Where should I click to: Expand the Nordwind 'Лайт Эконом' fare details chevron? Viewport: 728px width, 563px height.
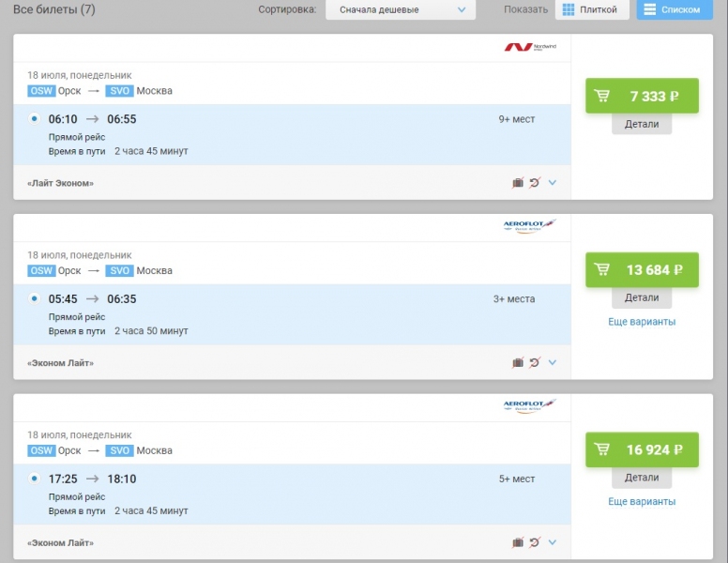pyautogui.click(x=553, y=183)
